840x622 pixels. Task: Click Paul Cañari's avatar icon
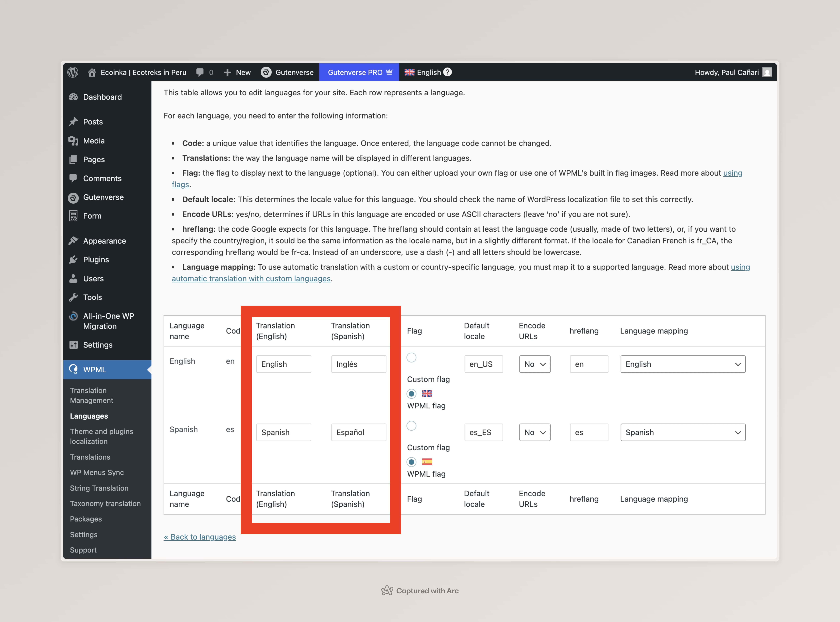coord(767,72)
